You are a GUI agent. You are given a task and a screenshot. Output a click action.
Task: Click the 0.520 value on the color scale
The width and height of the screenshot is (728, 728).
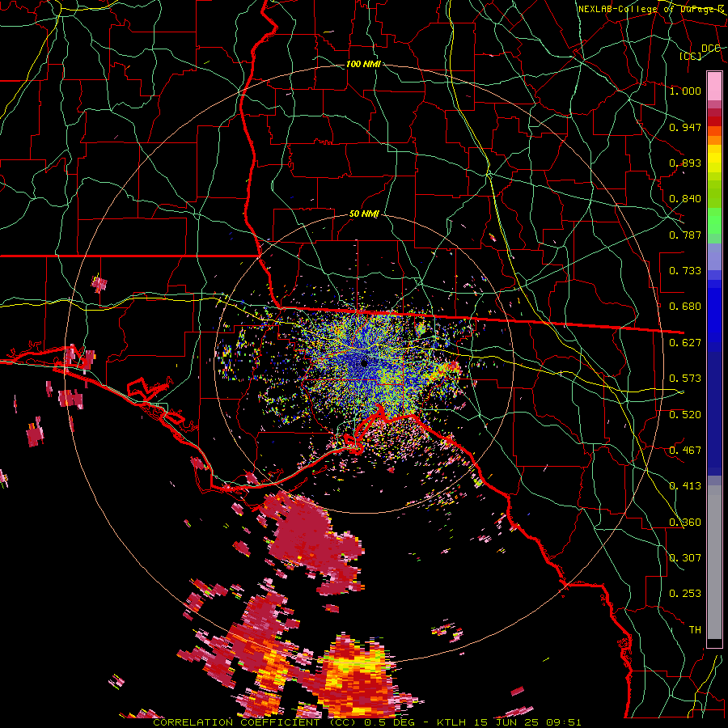tap(685, 415)
